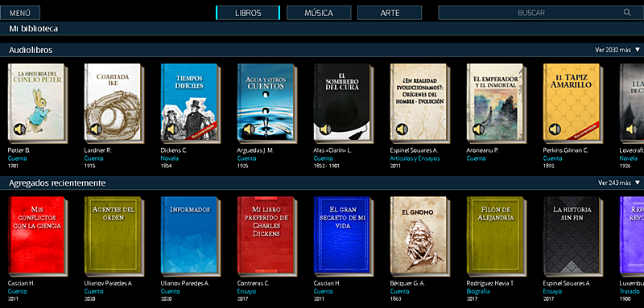
Task: Play audio icon on Tiempos Difíciles book
Action: pos(172,129)
